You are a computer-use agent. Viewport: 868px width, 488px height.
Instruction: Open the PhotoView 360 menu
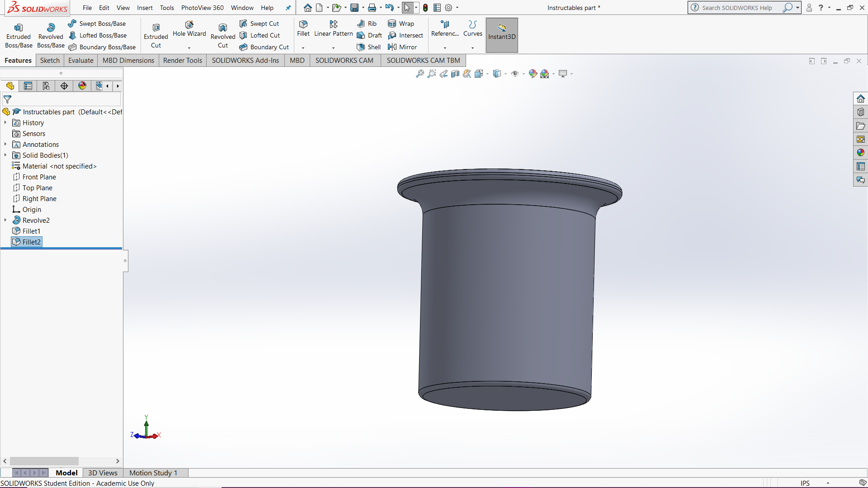point(203,8)
